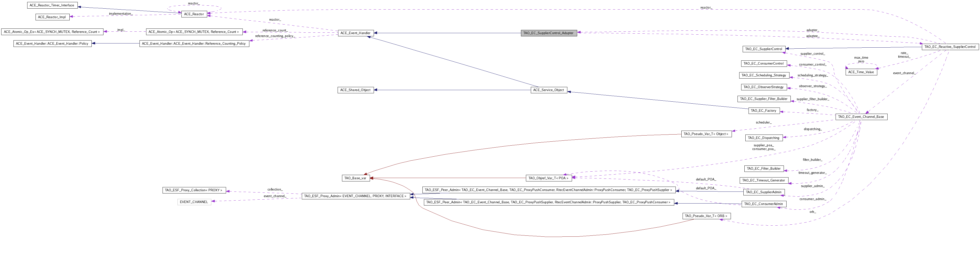Click the TAO_Base_var node
Screen dimensions: 980x260
pyautogui.click(x=355, y=178)
